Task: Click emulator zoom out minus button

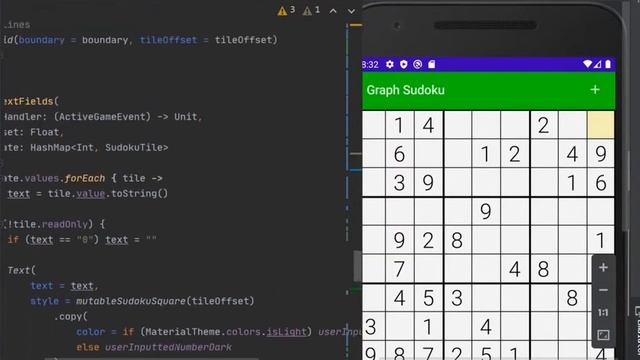Action: (603, 290)
